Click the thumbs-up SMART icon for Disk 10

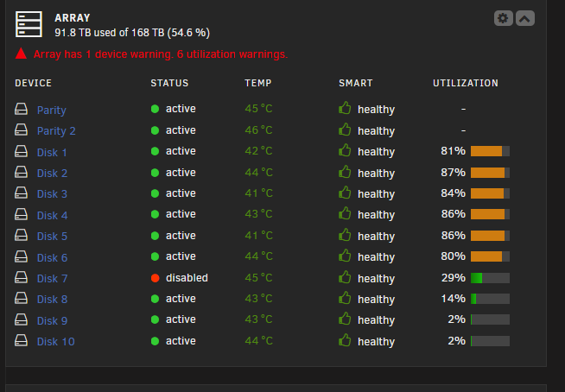(x=345, y=340)
